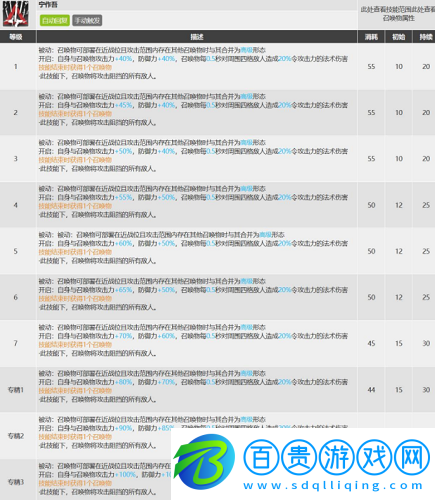Click the +90% attack value in 专精2 row
The image size is (435, 500).
point(124,428)
